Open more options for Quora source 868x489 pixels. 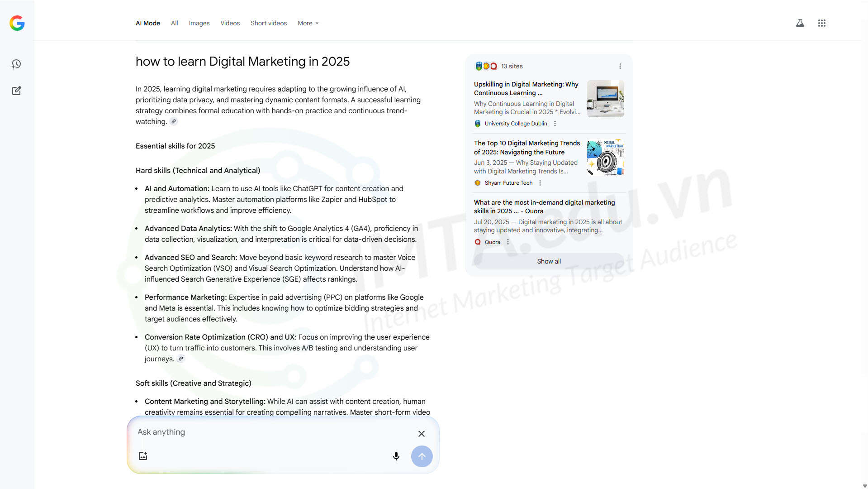coord(508,242)
